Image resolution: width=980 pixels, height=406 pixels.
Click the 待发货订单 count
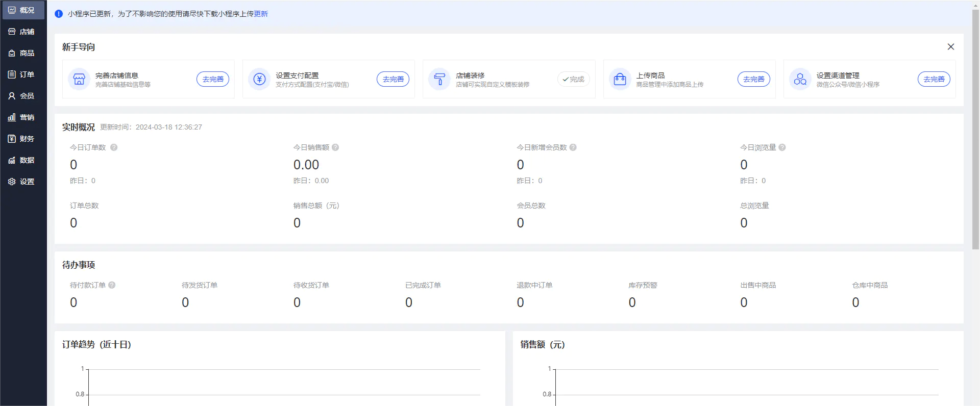click(x=185, y=302)
